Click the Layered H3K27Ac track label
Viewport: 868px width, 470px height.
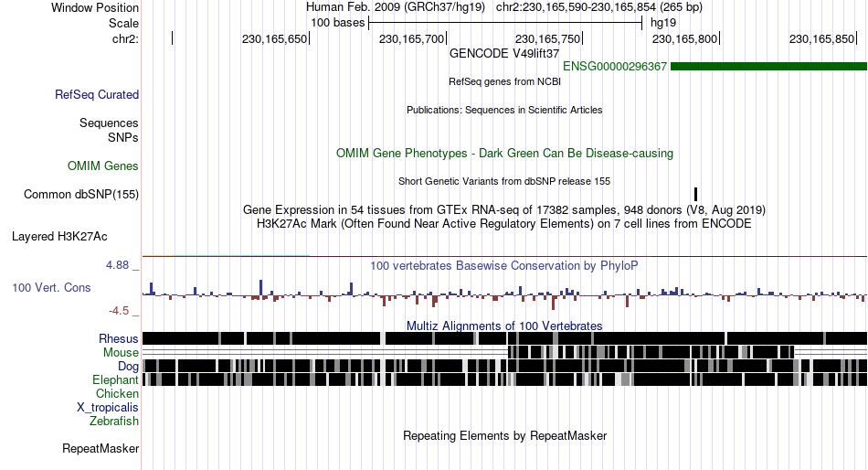59,237
